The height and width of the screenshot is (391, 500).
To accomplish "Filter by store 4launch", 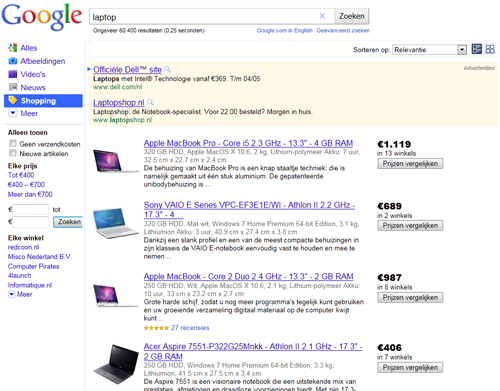I will (x=20, y=276).
